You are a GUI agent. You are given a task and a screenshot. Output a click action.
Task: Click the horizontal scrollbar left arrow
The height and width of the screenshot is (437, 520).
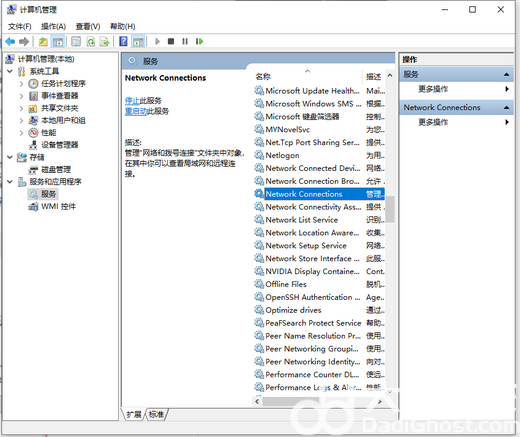[x=257, y=402]
